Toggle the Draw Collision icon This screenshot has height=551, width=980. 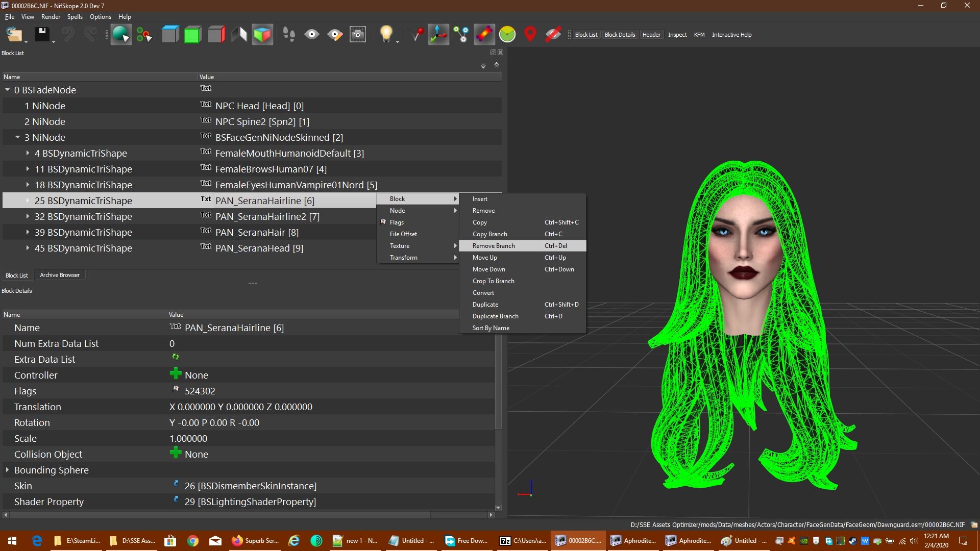tap(484, 35)
